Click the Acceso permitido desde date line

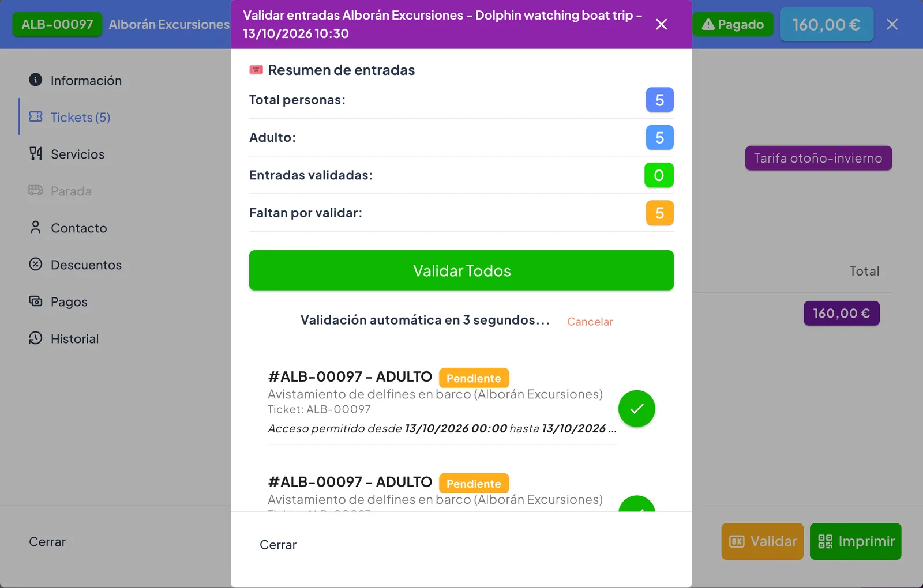442,428
